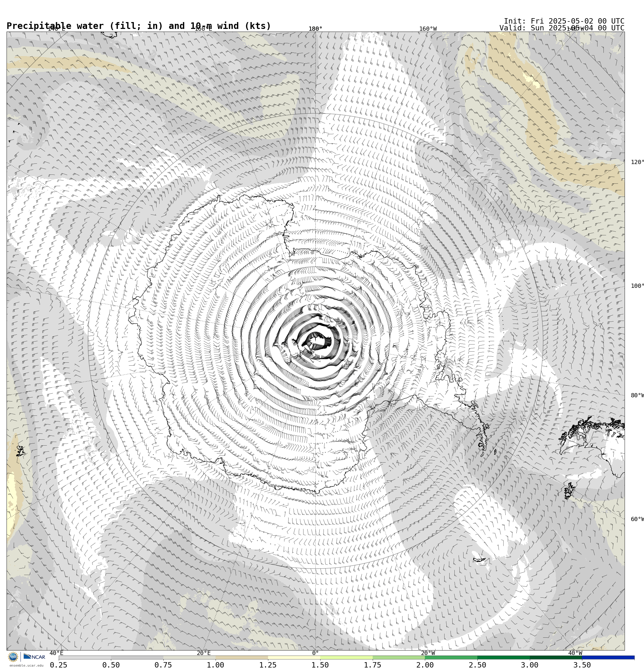
Task: Open the ensemble.ucar.edu link text
Action: coord(26,666)
